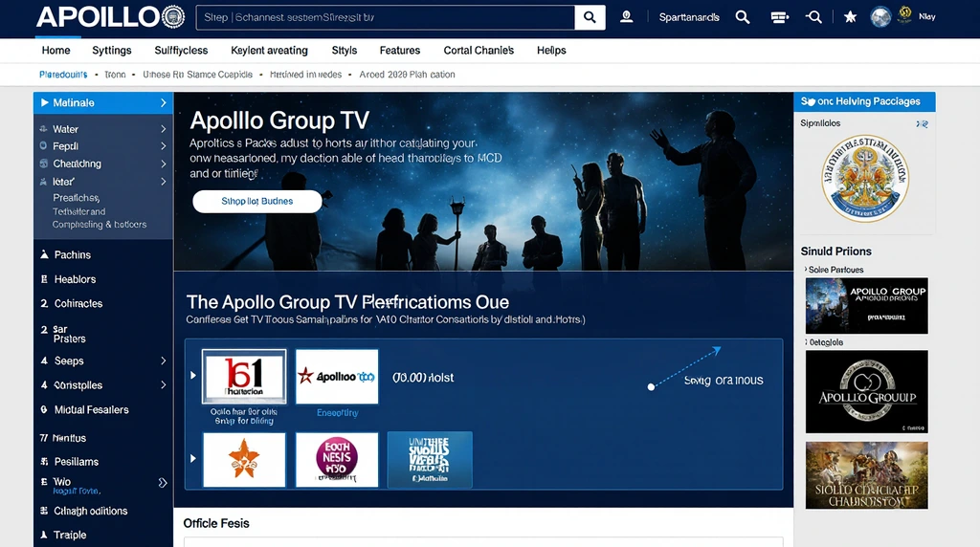This screenshot has width=980, height=547.
Task: Expand the Wio sidebar item
Action: (x=163, y=483)
